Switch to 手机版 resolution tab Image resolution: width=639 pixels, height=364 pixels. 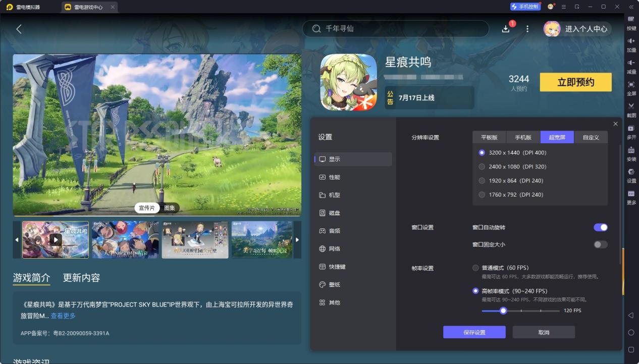pyautogui.click(x=523, y=137)
